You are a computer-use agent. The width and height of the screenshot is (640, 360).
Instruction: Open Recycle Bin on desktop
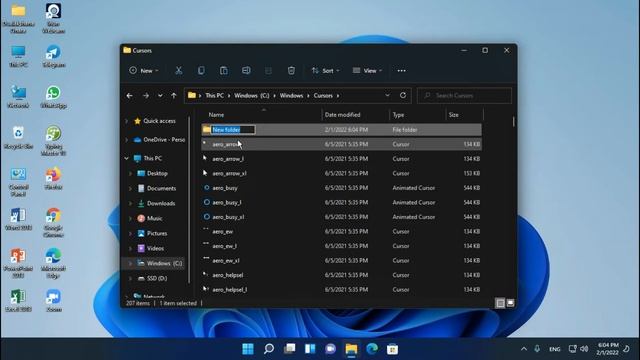click(x=18, y=138)
